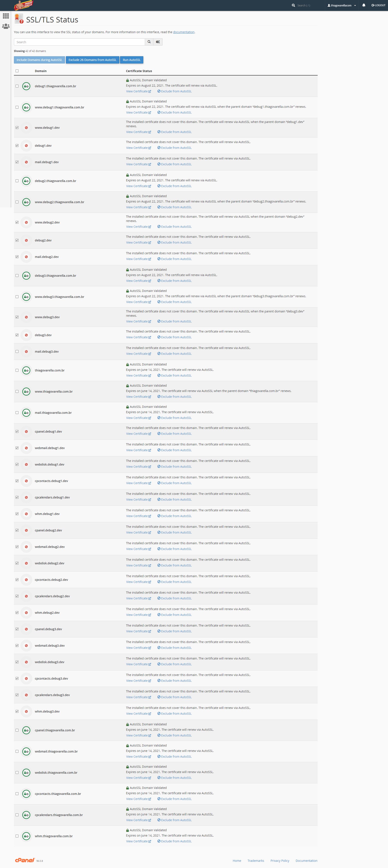Click the red status icon for debug1.dev
The height and width of the screenshot is (868, 388).
[x=26, y=146]
